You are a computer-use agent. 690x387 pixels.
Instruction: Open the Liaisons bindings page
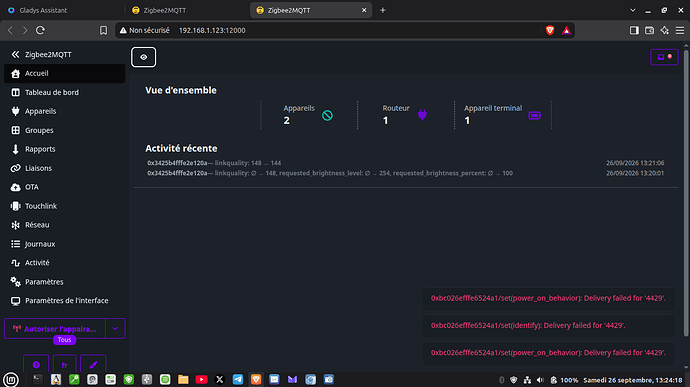[x=64, y=168]
